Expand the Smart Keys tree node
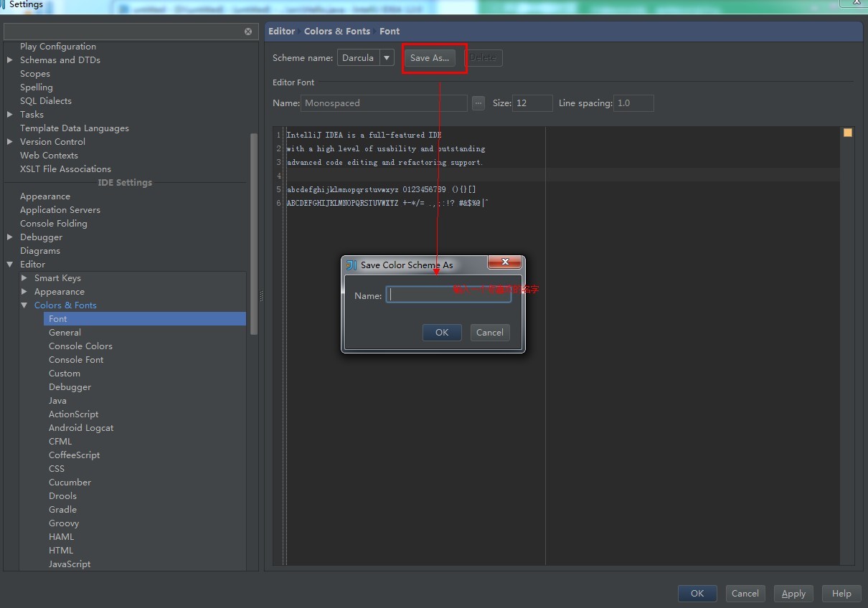This screenshot has height=608, width=868. [x=24, y=278]
